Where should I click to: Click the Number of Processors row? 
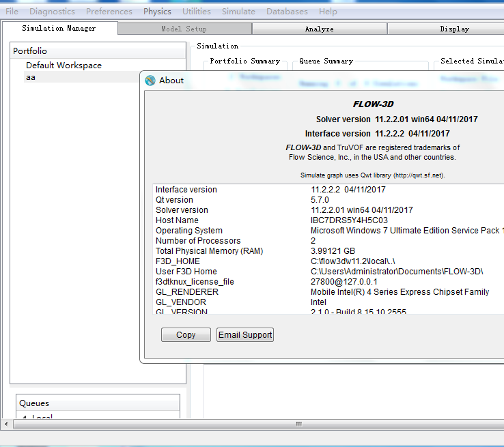328,241
